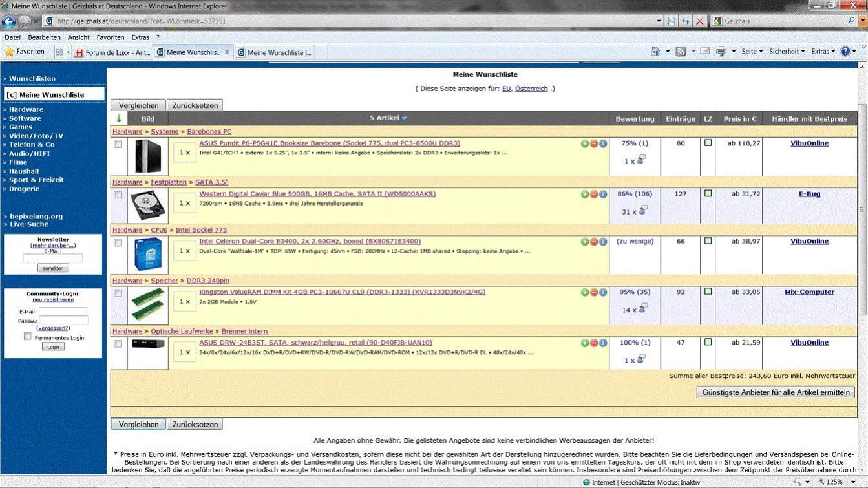Toggle Permanentes Login checkbox
Image resolution: width=868 pixels, height=488 pixels.
point(27,337)
